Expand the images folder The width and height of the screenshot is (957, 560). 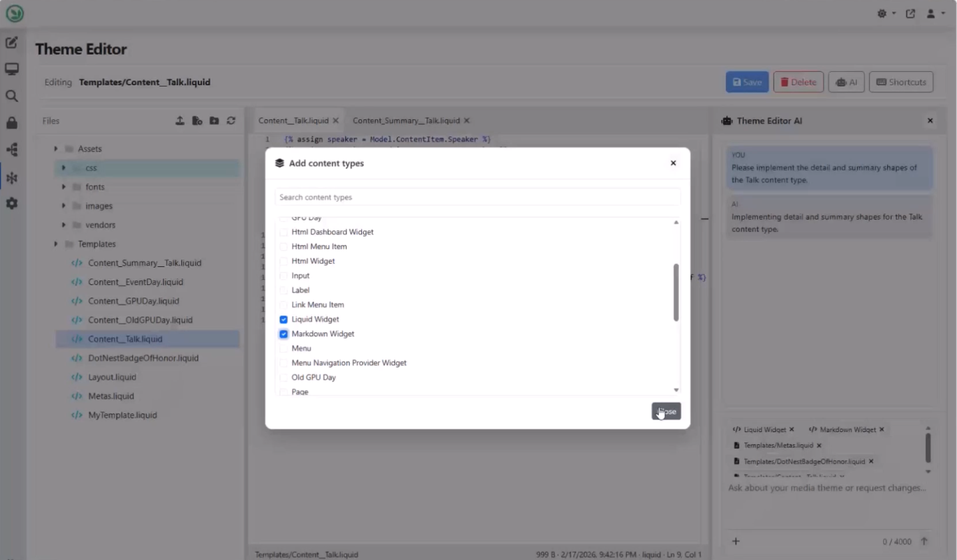coord(64,206)
